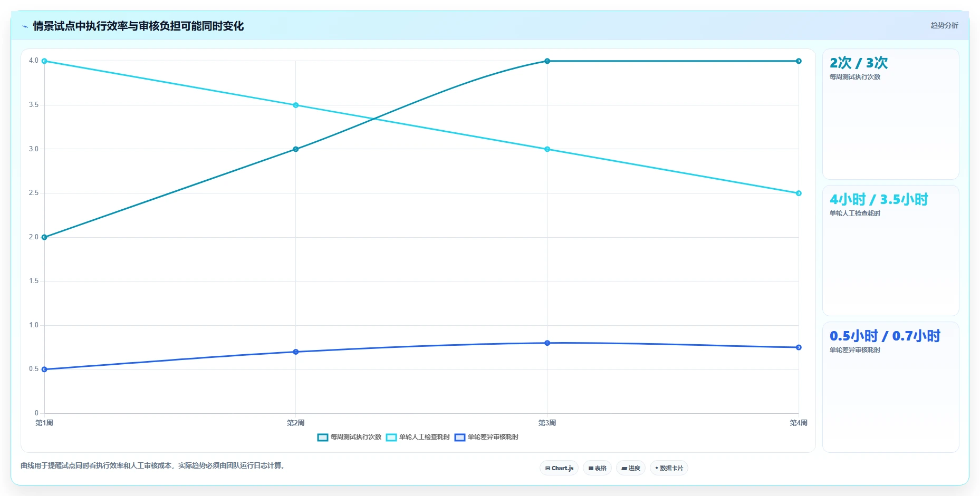Click 单轮差异审核耗时 data point at 第4周
The height and width of the screenshot is (496, 980).
[799, 347]
